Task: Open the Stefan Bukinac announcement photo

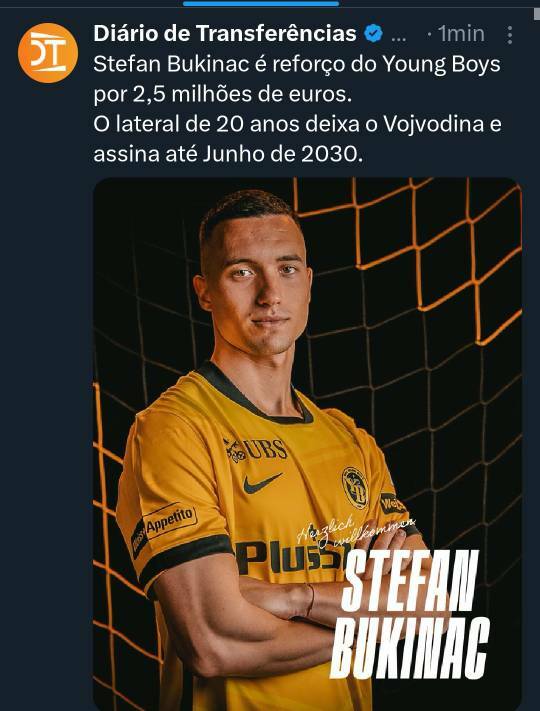Action: pyautogui.click(x=307, y=444)
